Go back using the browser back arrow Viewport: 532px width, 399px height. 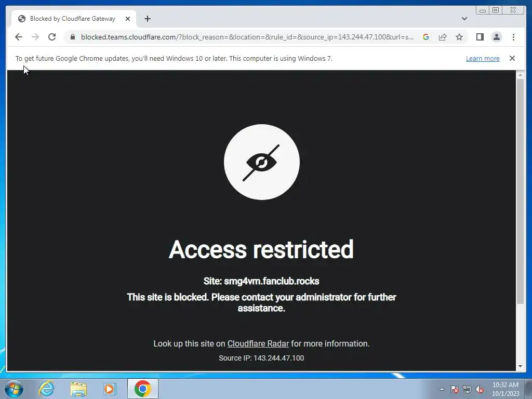19,37
